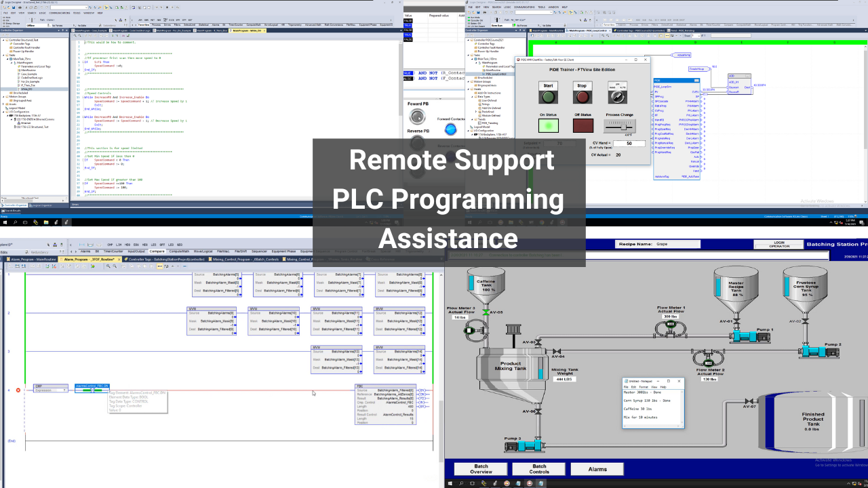Viewport: 868px width, 488px height.
Task: Select While_DO routine in controller organizer tree
Action: click(x=27, y=89)
